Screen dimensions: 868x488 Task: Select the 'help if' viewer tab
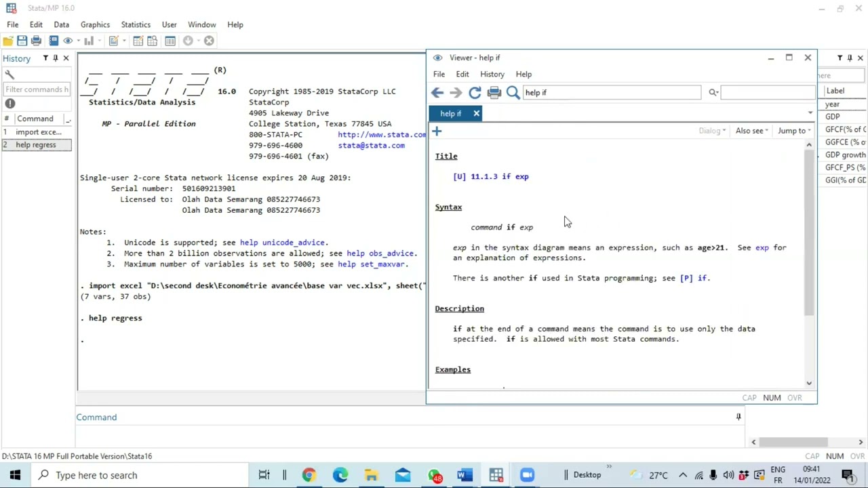[456, 113]
